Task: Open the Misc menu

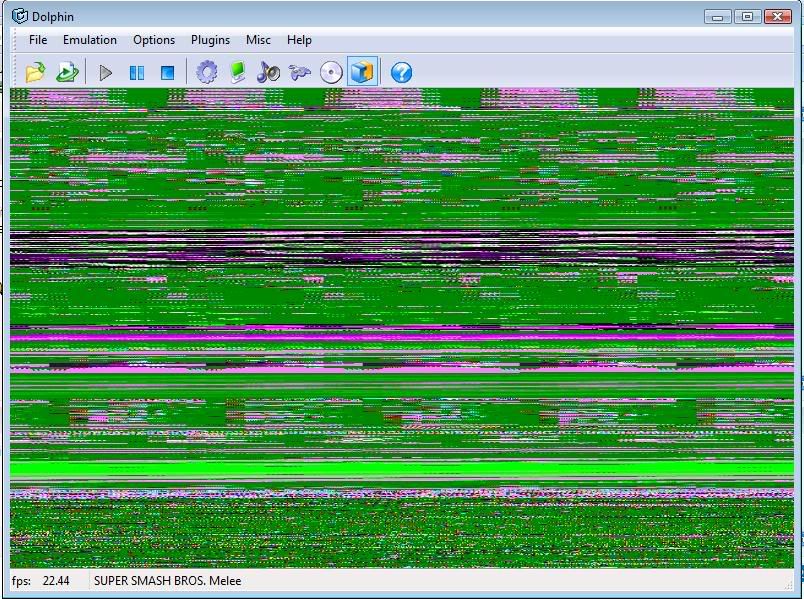Action: pyautogui.click(x=258, y=40)
